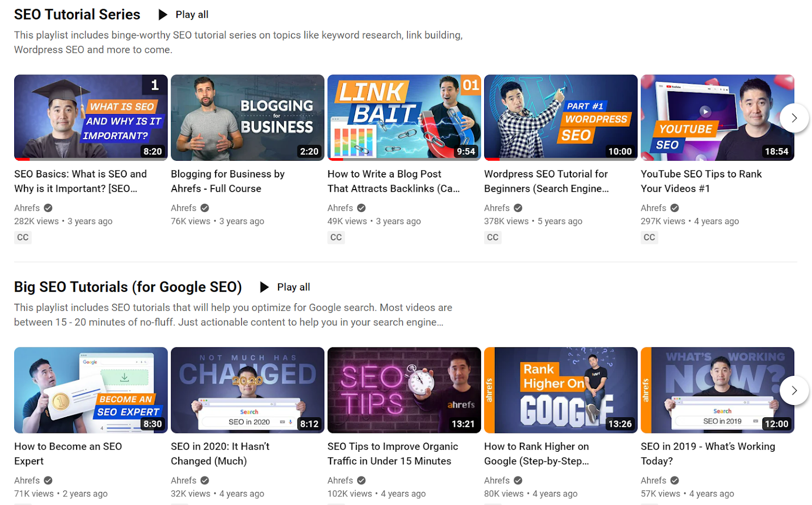Image resolution: width=812 pixels, height=505 pixels.
Task: Open 'What is SEO and why important' thumbnail
Action: 91,118
